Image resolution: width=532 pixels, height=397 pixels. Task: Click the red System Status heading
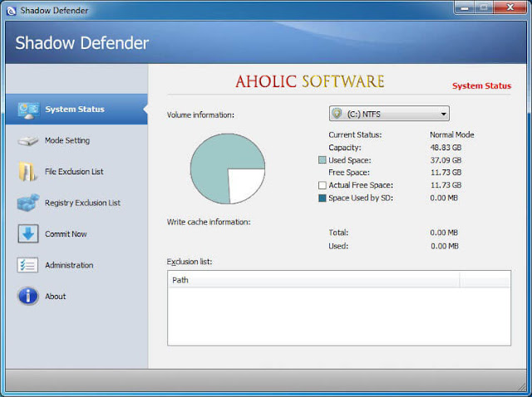tap(481, 86)
